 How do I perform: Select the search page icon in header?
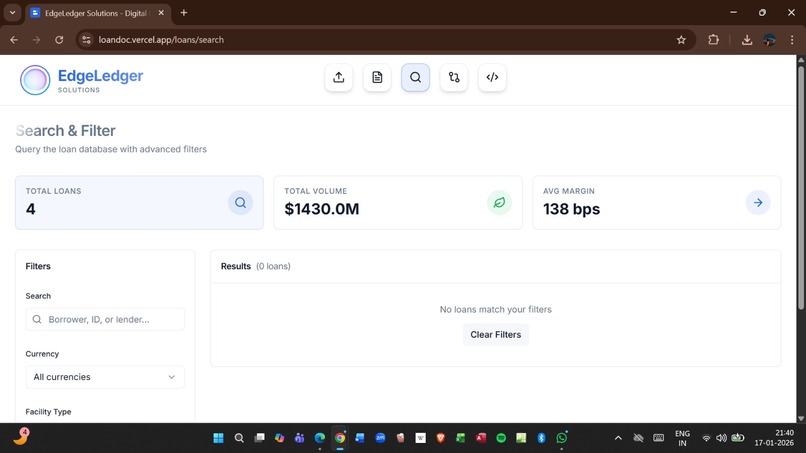pyautogui.click(x=415, y=78)
